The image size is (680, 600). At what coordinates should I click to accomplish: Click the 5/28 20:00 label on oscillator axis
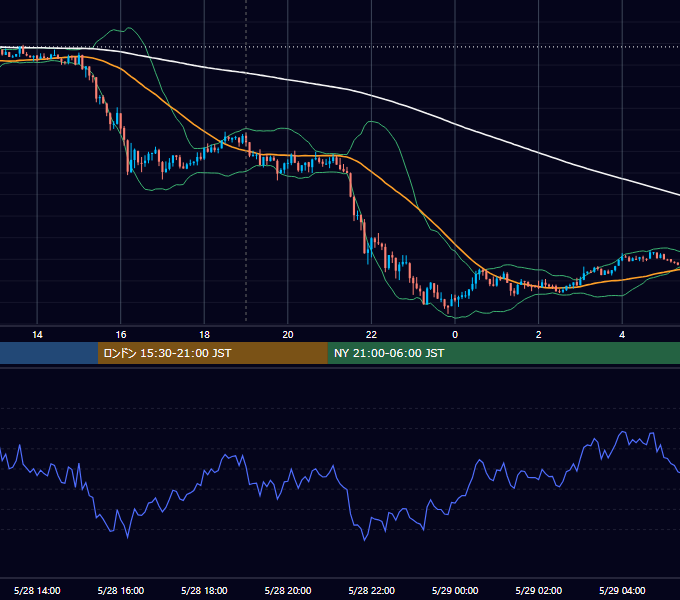(x=288, y=590)
